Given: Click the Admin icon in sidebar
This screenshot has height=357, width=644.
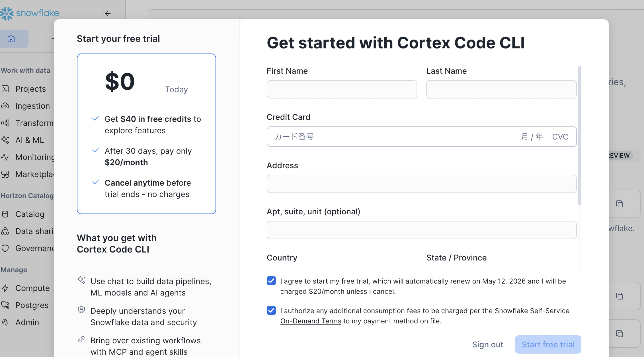Looking at the screenshot, I should (5, 322).
